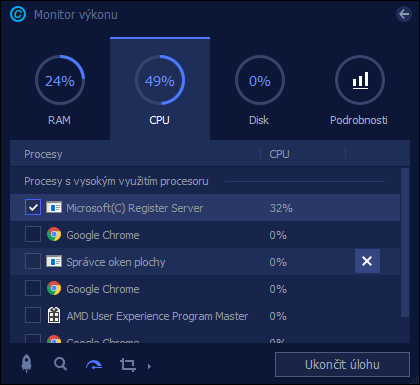Close Správce oken plochy with X button
Screen dimensions: 420x385
tap(367, 261)
